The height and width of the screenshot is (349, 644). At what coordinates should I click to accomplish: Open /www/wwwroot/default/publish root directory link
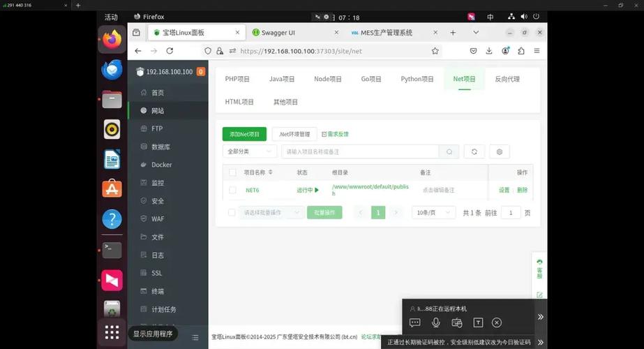click(x=370, y=189)
